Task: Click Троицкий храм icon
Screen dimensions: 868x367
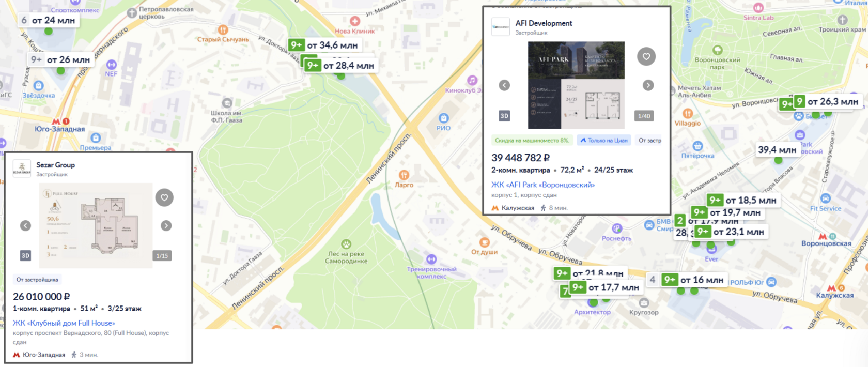Action: 843,20
